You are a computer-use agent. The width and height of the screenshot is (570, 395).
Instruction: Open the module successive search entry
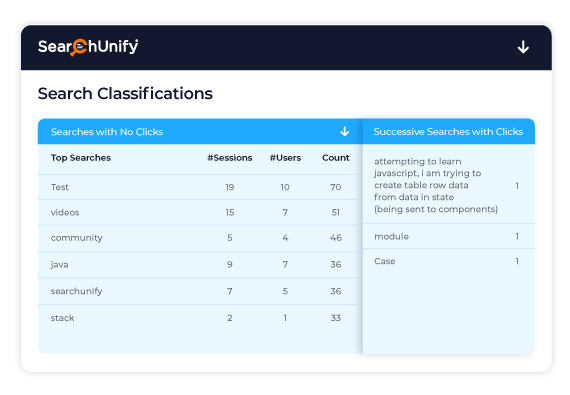(x=449, y=236)
